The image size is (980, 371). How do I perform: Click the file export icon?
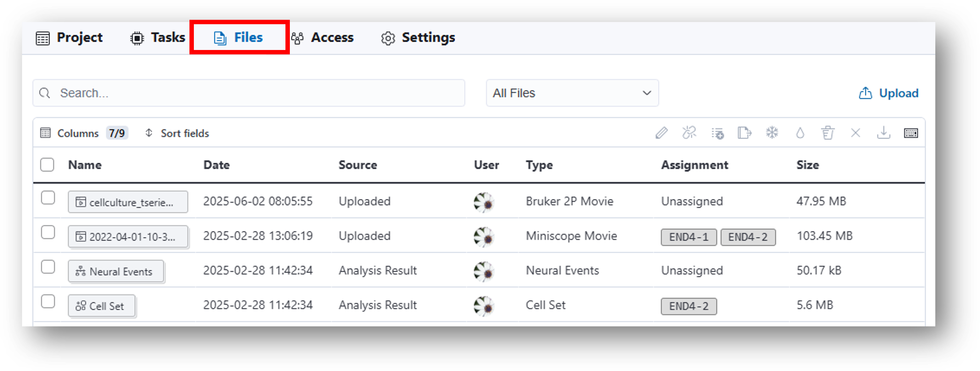(744, 133)
